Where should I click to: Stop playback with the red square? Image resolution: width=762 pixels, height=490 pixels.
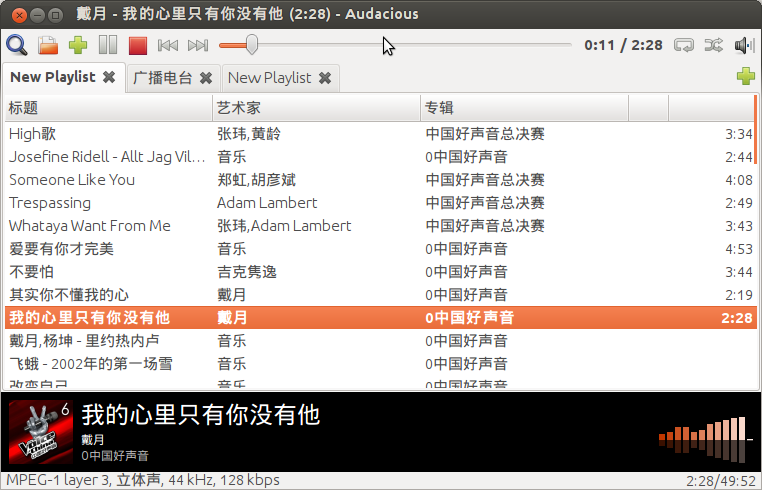point(138,45)
